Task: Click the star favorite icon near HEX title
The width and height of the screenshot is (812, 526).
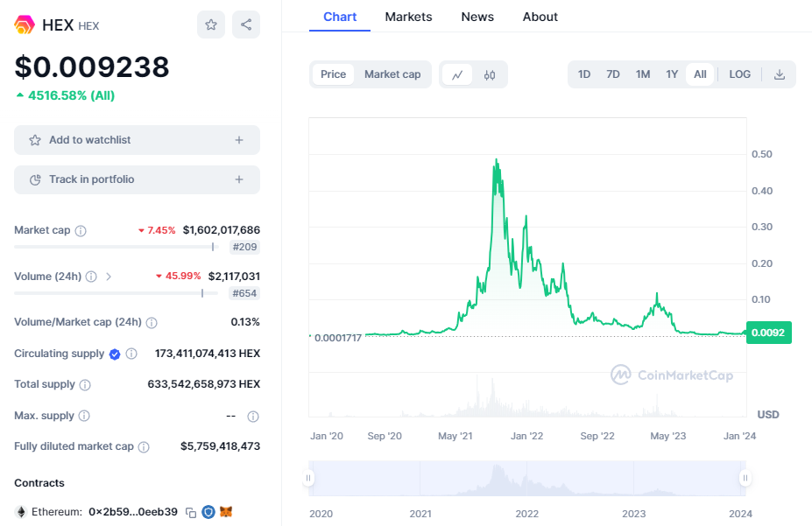Action: (211, 25)
